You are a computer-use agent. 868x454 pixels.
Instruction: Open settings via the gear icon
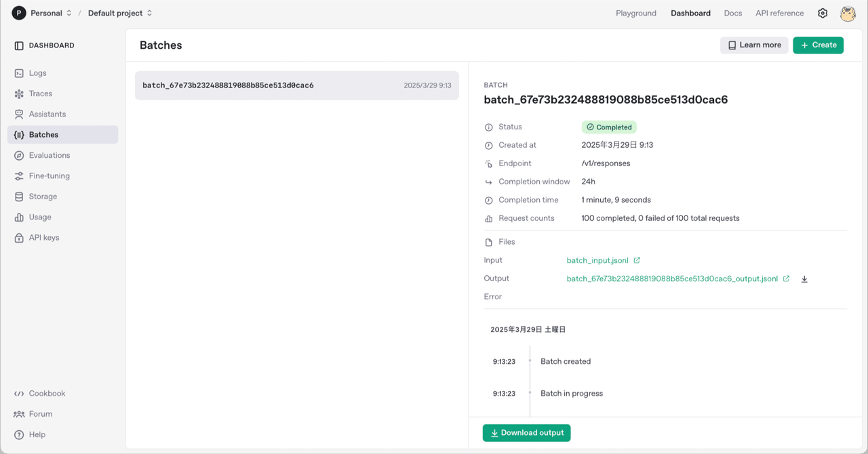823,13
